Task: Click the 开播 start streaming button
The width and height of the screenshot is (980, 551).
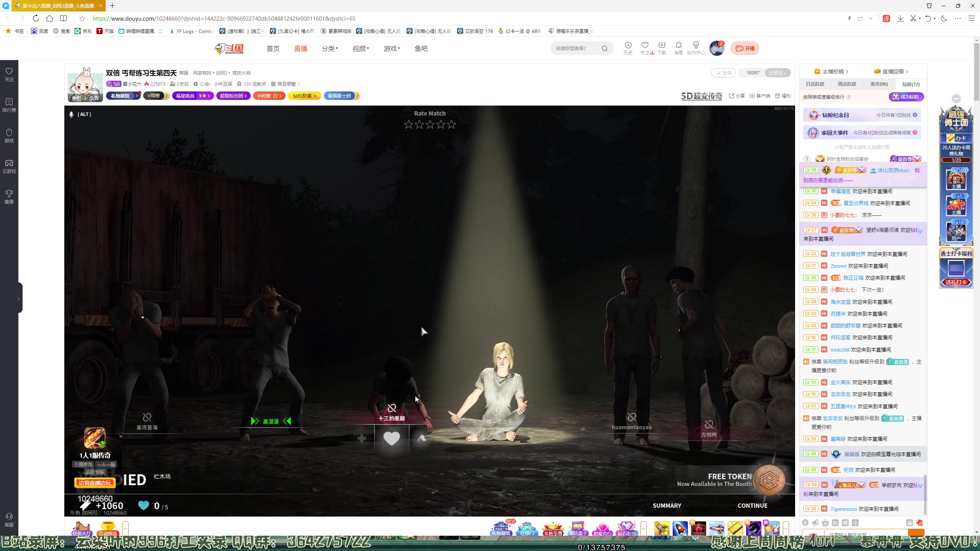Action: click(745, 48)
